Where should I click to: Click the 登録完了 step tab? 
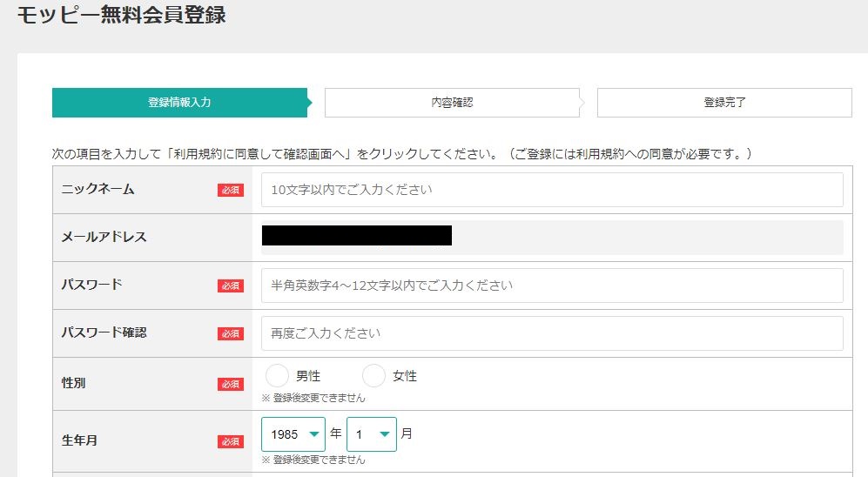pos(724,103)
